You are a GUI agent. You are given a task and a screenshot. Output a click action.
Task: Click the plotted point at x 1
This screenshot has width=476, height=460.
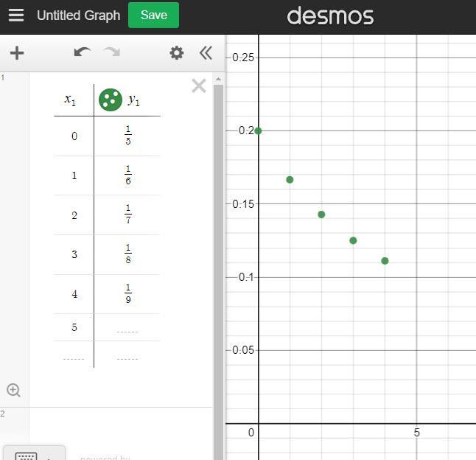[x=290, y=180]
